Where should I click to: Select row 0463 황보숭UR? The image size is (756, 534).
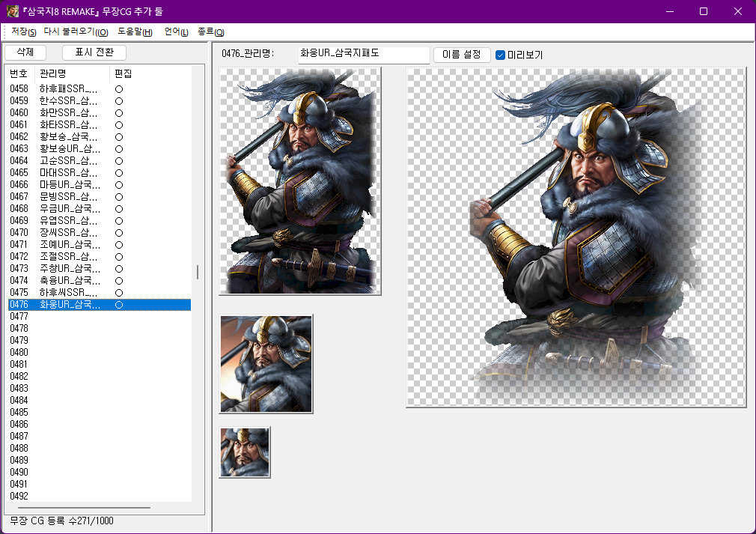coord(100,148)
